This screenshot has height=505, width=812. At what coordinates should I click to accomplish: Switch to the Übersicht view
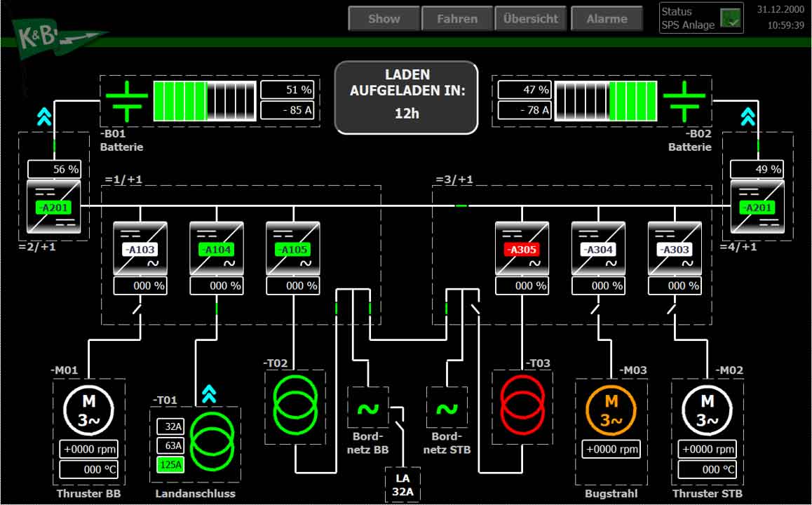tap(530, 19)
